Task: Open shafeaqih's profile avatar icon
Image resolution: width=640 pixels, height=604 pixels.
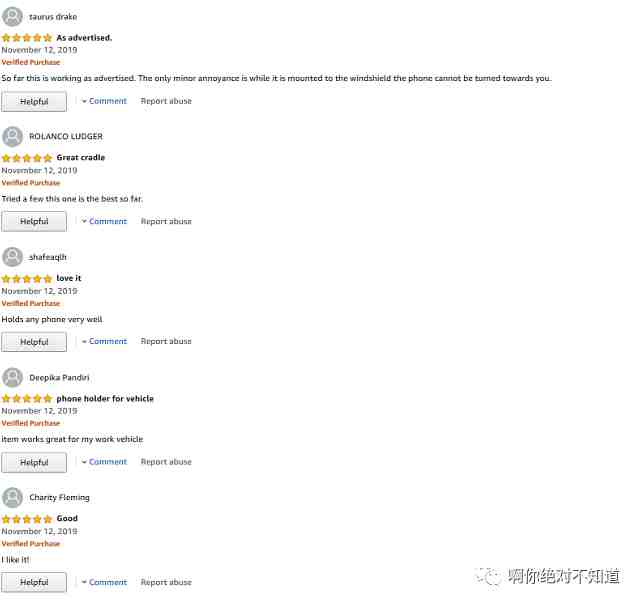Action: 12,257
